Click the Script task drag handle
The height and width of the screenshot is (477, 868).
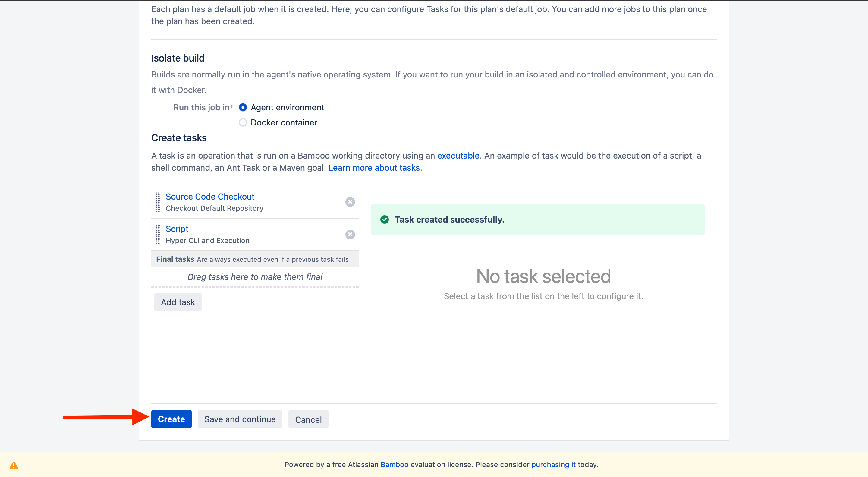(x=158, y=234)
